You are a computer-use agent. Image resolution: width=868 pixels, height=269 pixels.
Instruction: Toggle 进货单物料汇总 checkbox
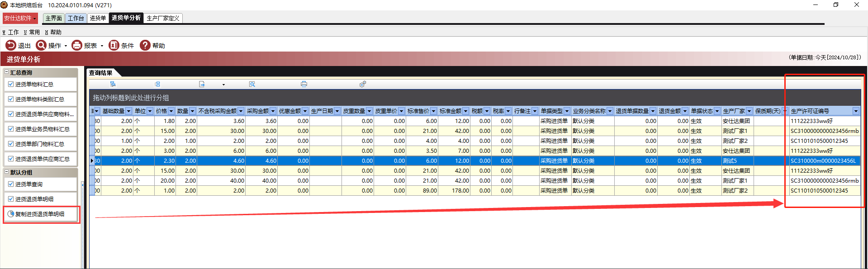[x=11, y=84]
